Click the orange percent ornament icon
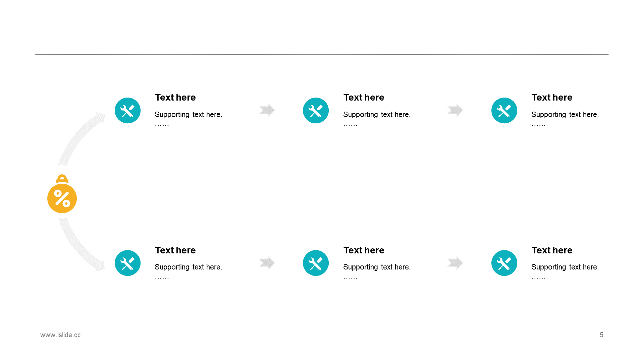The width and height of the screenshot is (644, 362). click(x=62, y=198)
